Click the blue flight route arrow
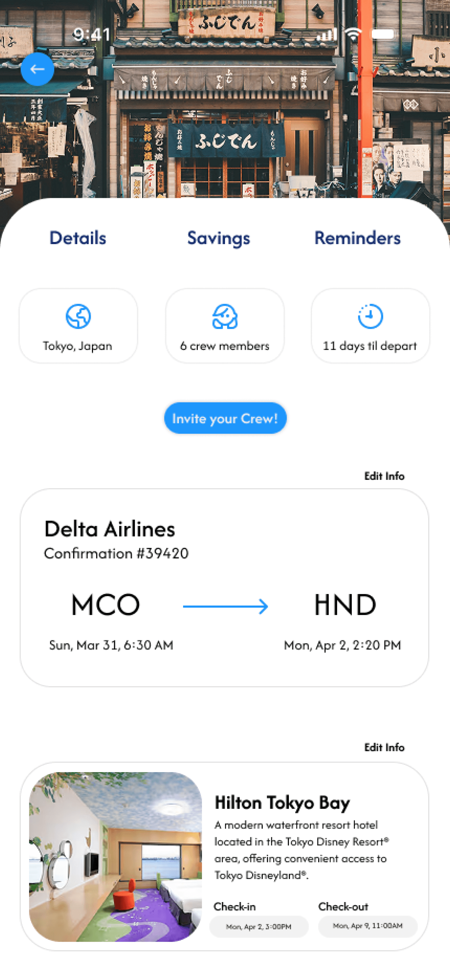The image size is (450, 980). 226,607
